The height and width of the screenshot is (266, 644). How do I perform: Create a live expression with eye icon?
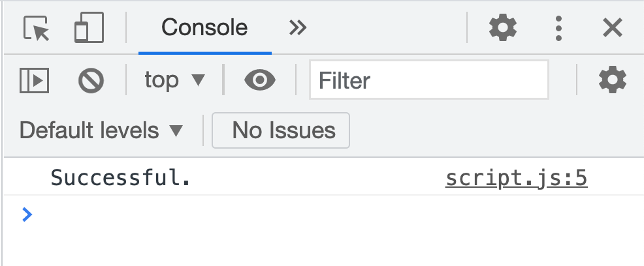(x=259, y=80)
